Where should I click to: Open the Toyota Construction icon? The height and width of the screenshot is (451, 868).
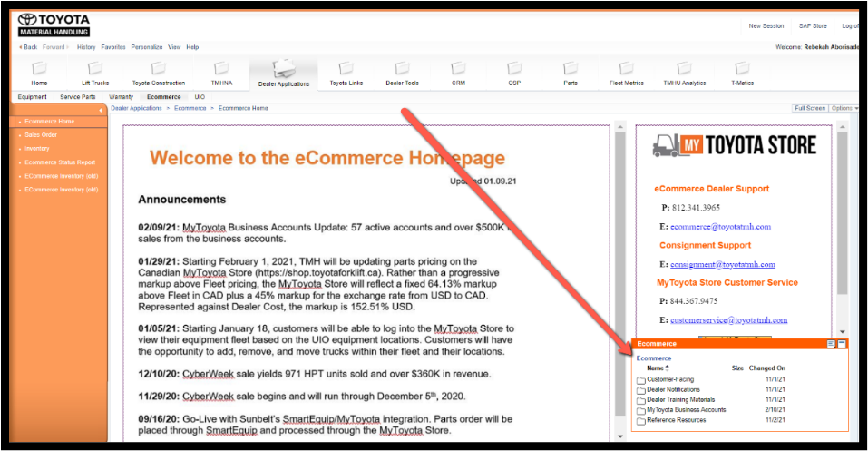coord(159,69)
